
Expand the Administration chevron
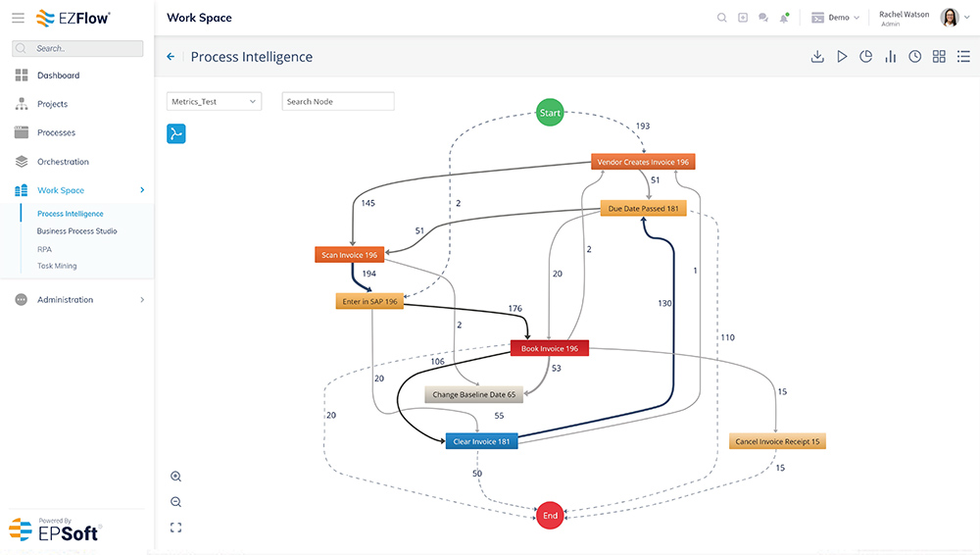point(142,300)
